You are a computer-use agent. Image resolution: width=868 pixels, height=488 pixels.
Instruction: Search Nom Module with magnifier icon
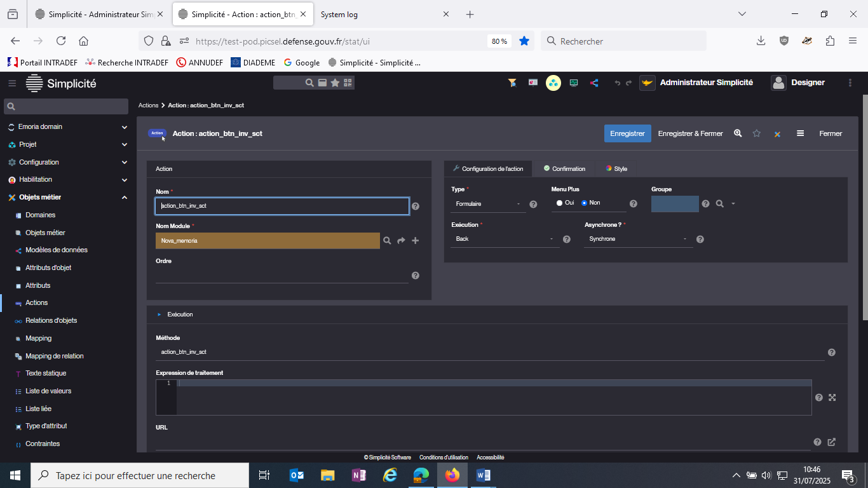click(386, 241)
